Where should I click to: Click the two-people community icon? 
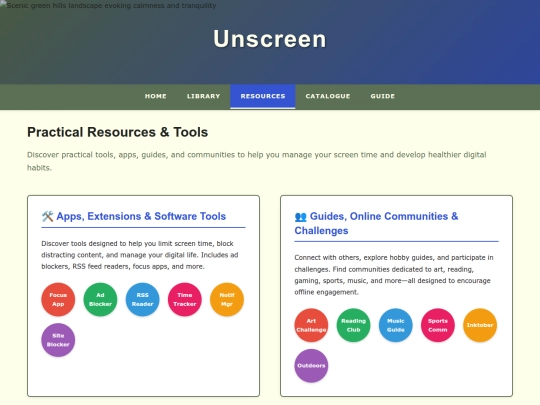301,217
